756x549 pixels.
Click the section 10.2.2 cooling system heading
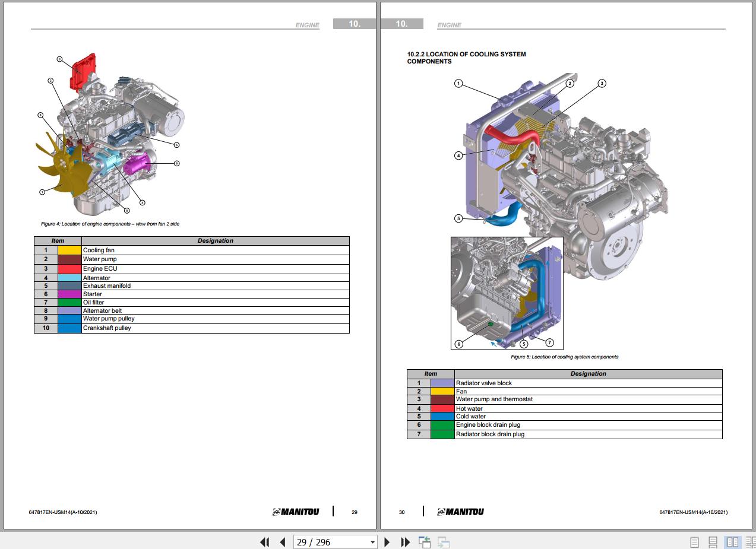click(x=466, y=58)
